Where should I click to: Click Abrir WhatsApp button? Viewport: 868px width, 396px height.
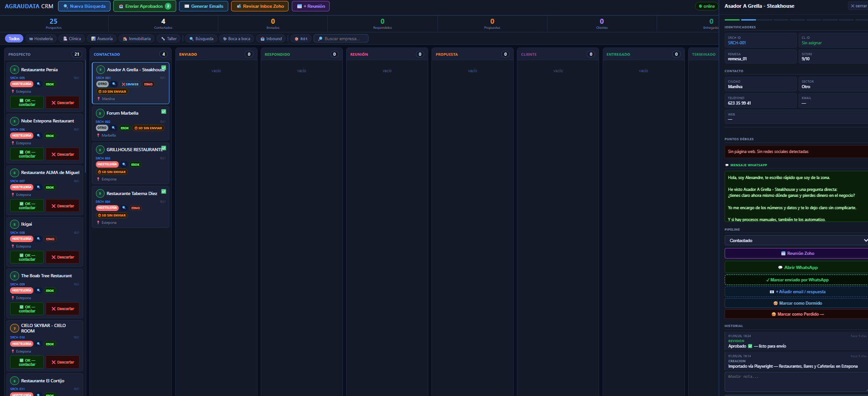(796, 267)
